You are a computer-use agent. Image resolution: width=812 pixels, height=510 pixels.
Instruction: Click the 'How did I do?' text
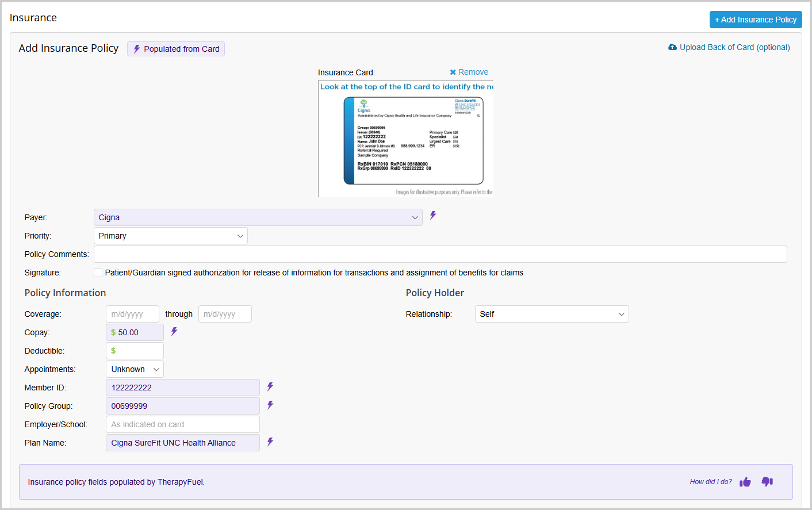tap(711, 482)
